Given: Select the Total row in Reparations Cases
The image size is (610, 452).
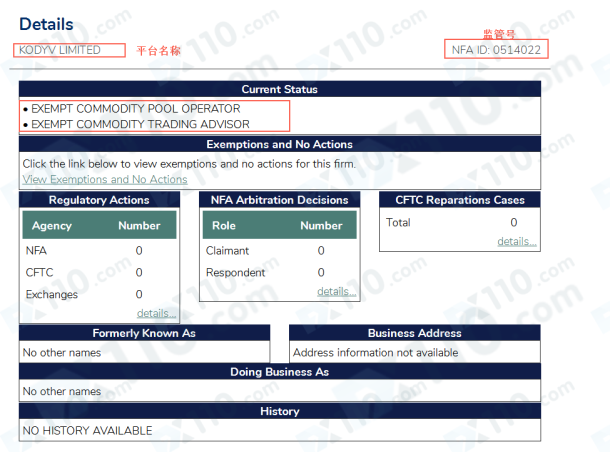Looking at the screenshot, I should [460, 222].
